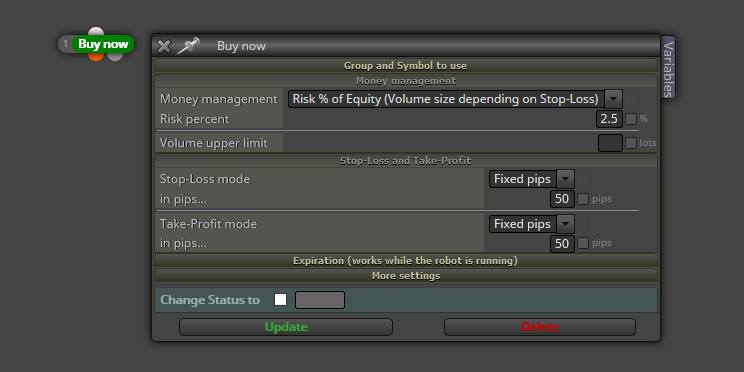Toggle the checkbox next to Take-Profit mode dropdown
The image size is (744, 372).
coord(583,224)
